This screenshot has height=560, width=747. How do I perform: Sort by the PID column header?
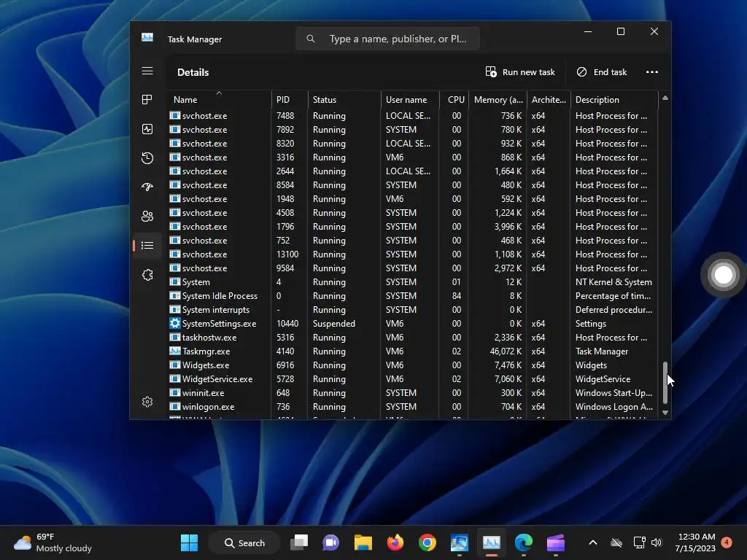(290, 99)
